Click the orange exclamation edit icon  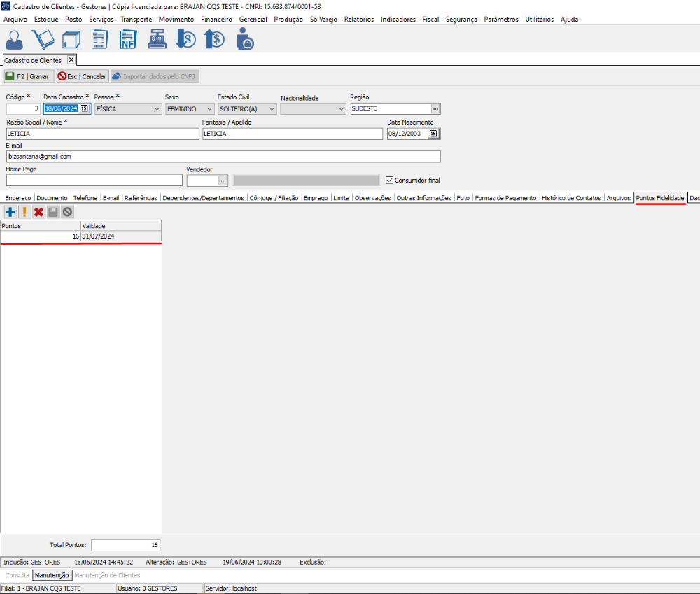point(24,212)
